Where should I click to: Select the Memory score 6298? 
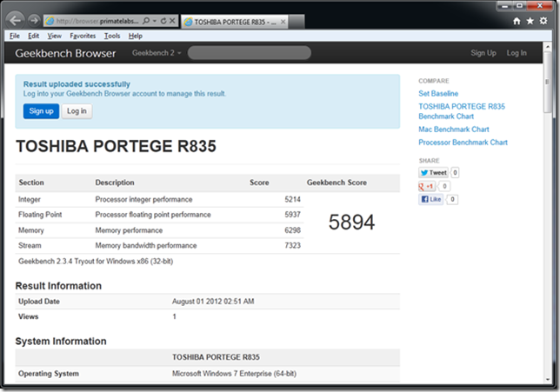tap(292, 230)
